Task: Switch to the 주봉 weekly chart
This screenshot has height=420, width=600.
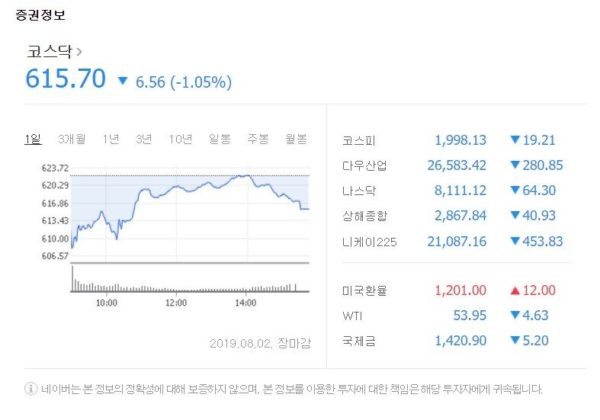Action: tap(258, 138)
